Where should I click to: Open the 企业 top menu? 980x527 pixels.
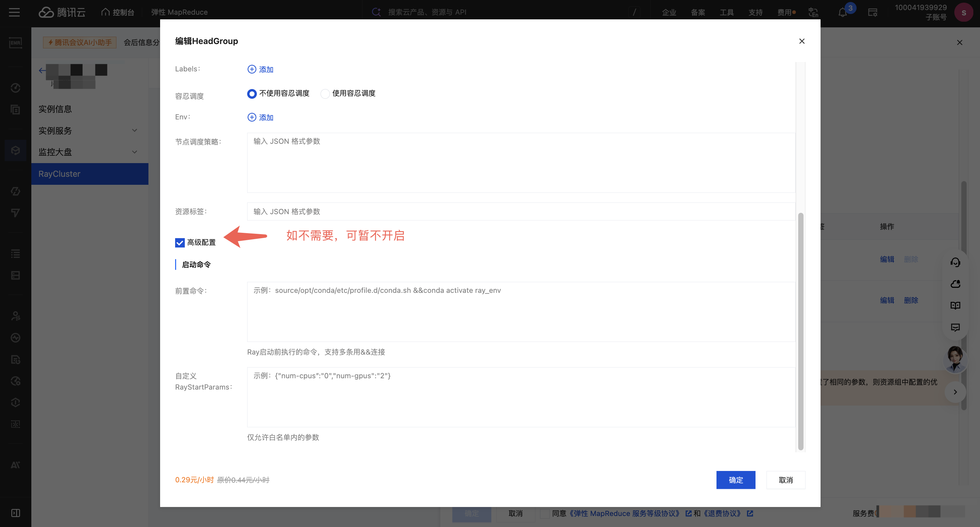pos(669,12)
